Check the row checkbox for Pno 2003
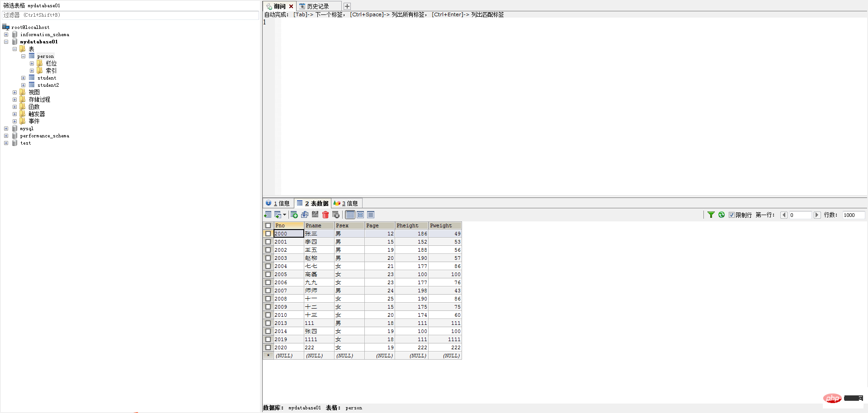Image resolution: width=868 pixels, height=413 pixels. (x=268, y=258)
